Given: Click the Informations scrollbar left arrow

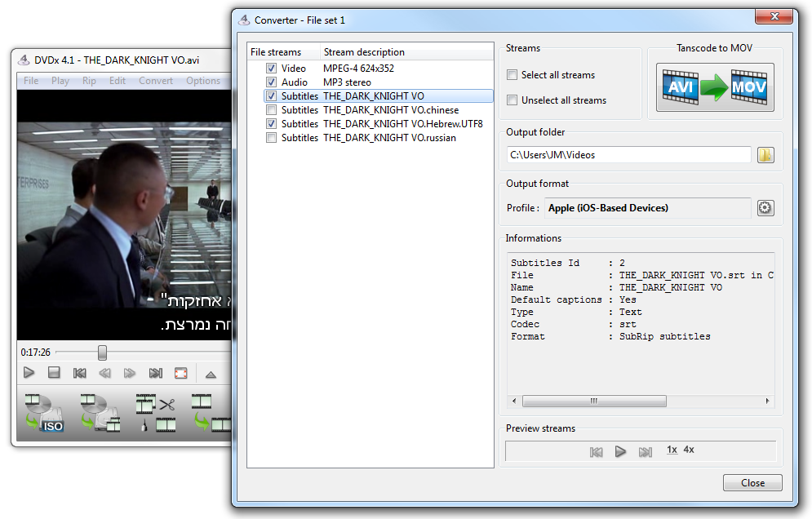Looking at the screenshot, I should (x=514, y=401).
